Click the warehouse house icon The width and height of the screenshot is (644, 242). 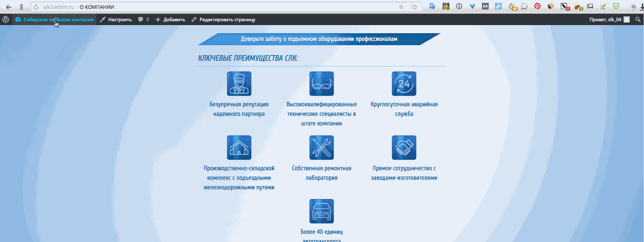(239, 148)
